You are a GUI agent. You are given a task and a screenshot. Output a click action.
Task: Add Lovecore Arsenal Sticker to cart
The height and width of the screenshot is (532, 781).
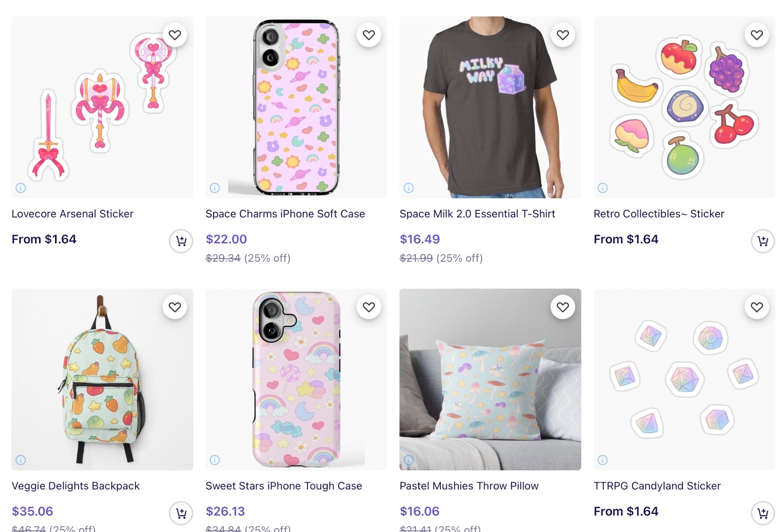(181, 241)
